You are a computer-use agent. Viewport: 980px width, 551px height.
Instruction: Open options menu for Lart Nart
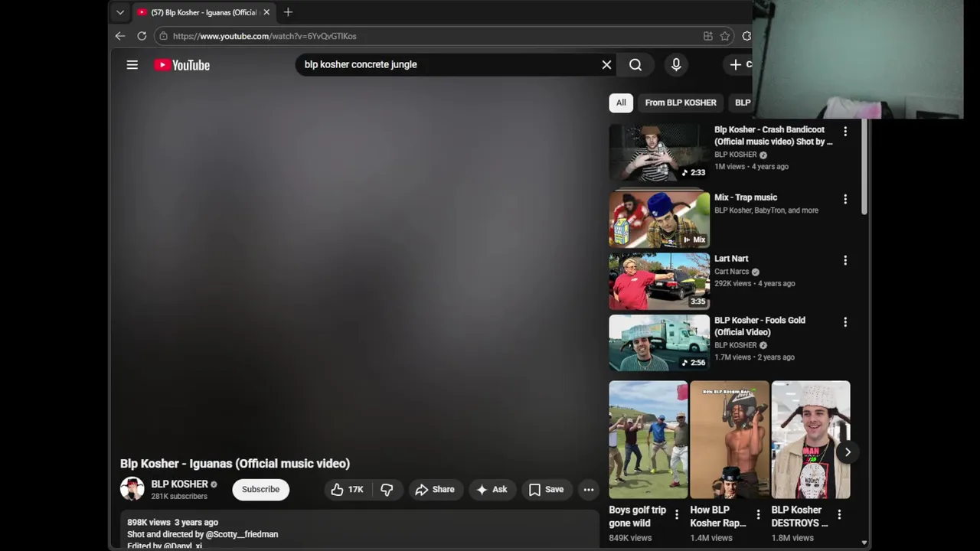click(845, 260)
